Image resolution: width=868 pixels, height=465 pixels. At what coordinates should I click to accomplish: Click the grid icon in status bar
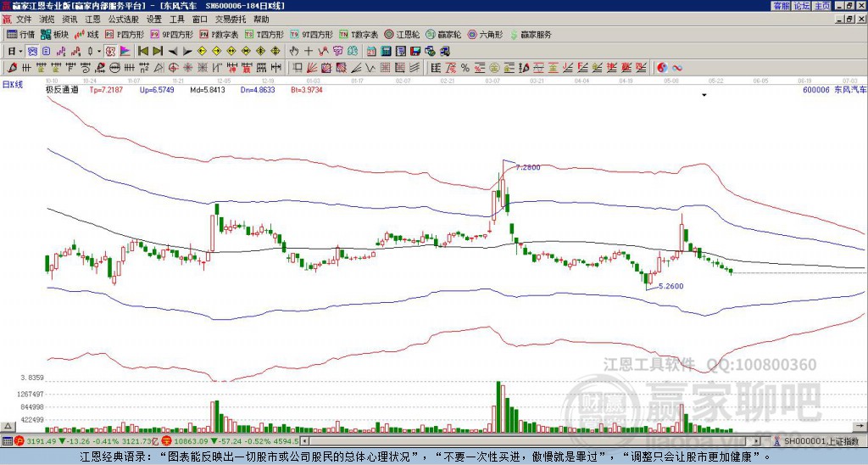point(7,441)
